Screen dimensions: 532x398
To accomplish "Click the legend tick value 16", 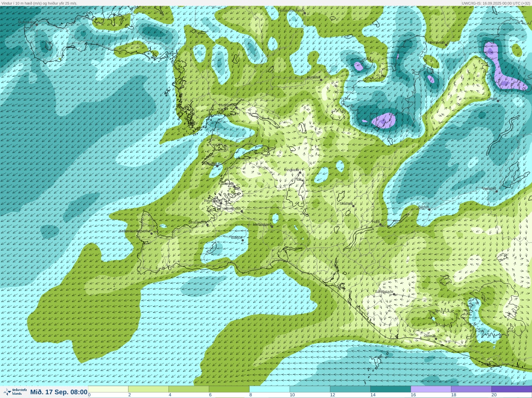I will (x=413, y=395).
